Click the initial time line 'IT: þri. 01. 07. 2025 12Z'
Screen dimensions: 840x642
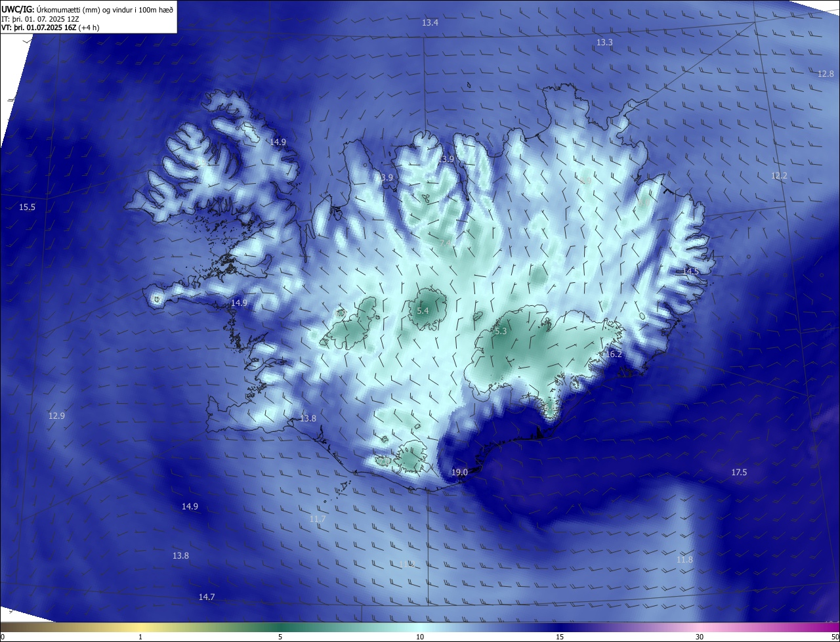tap(40, 18)
